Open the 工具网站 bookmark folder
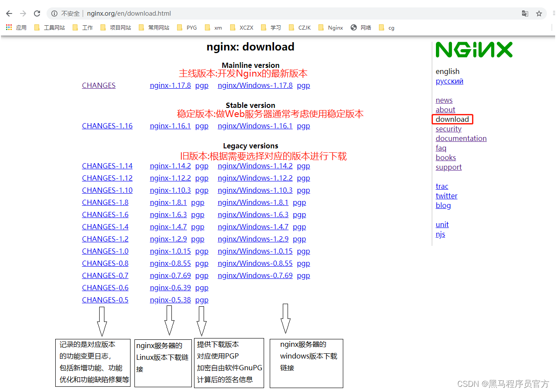 (50, 27)
